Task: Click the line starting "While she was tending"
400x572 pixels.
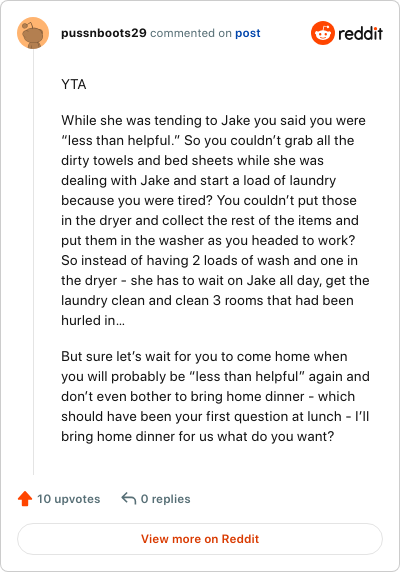Action: (213, 120)
